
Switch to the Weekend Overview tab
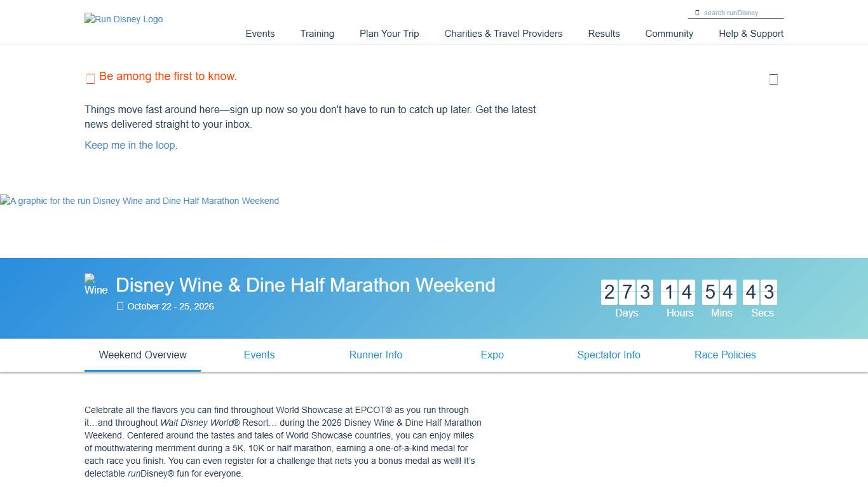coord(142,355)
